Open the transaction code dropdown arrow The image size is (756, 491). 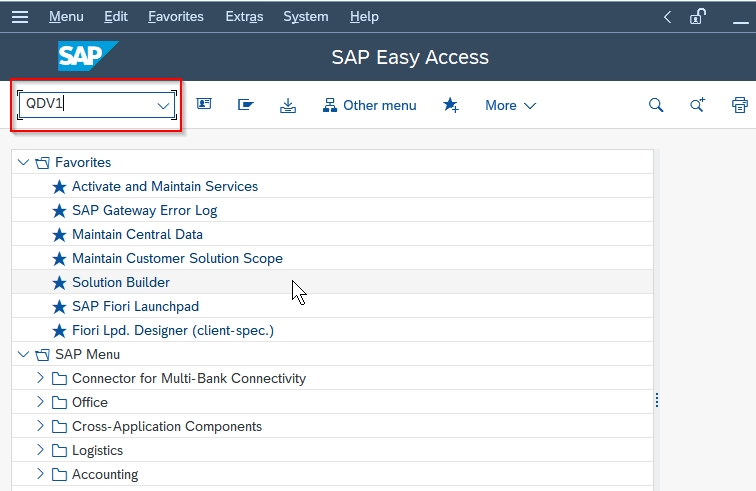163,106
